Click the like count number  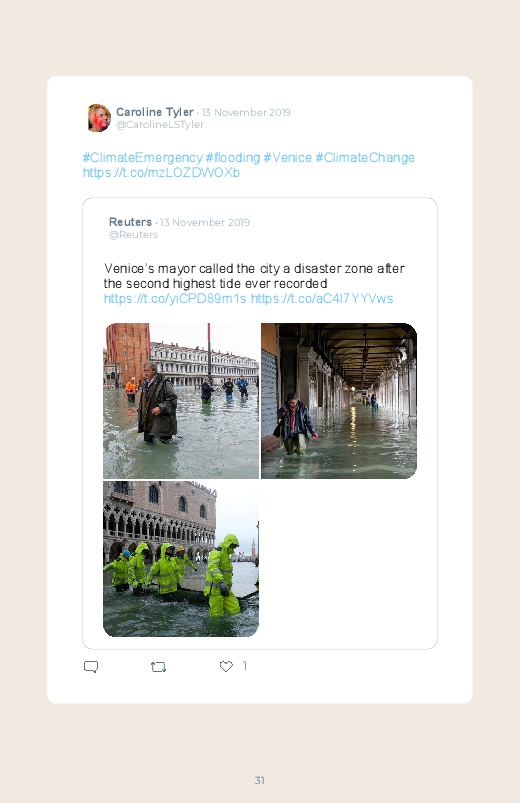click(244, 665)
